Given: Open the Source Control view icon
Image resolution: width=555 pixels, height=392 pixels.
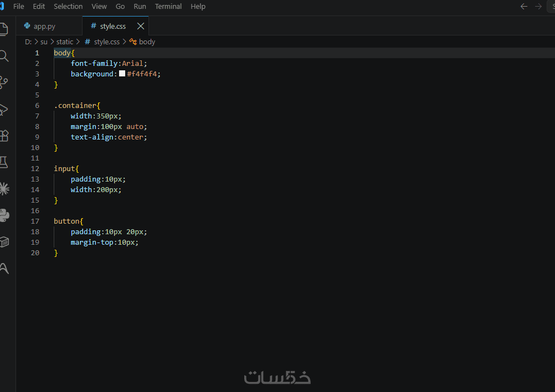Looking at the screenshot, I should click(x=3, y=82).
